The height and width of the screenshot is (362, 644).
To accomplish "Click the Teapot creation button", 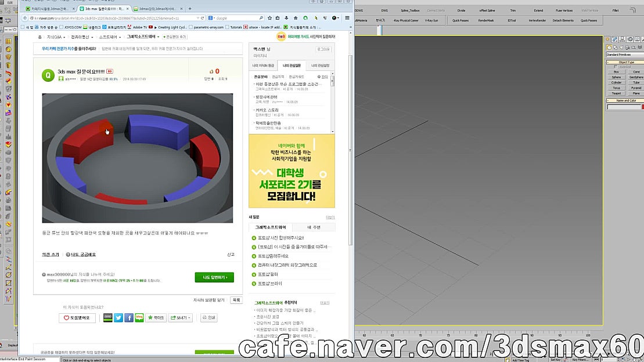I will point(616,93).
